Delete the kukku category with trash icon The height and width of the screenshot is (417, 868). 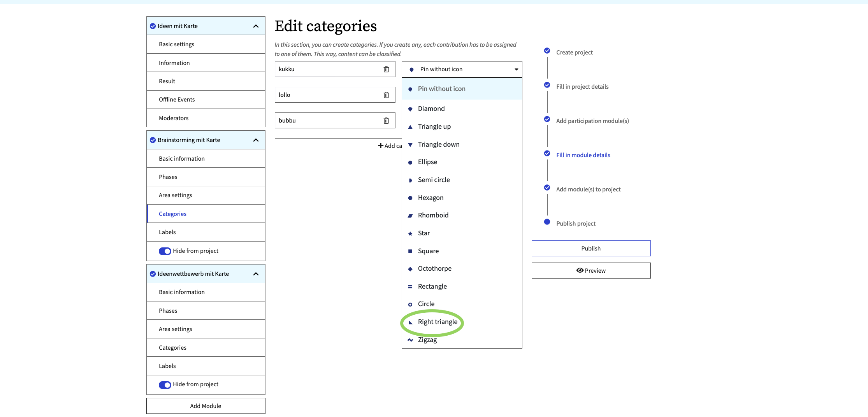386,69
